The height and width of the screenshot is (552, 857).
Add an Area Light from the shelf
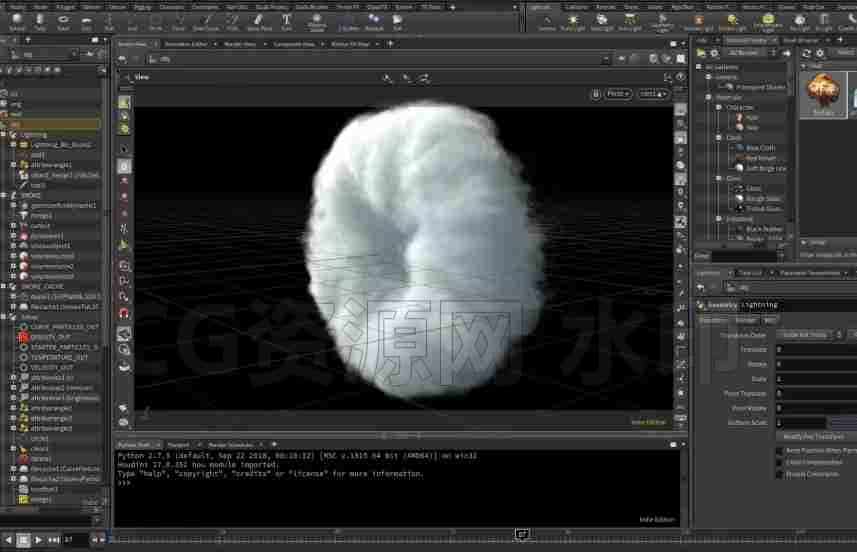pos(630,22)
